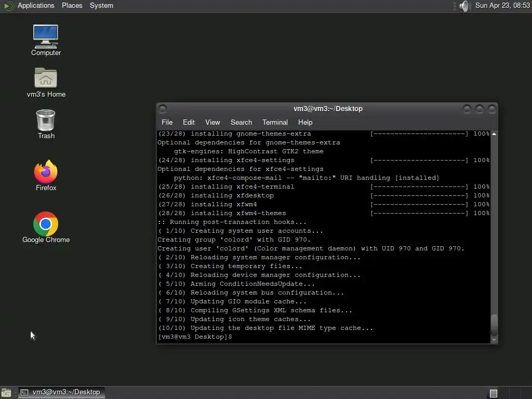Click the terminal title bar text vm3@vm3:~/Desktop
The image size is (532, 399).
328,109
